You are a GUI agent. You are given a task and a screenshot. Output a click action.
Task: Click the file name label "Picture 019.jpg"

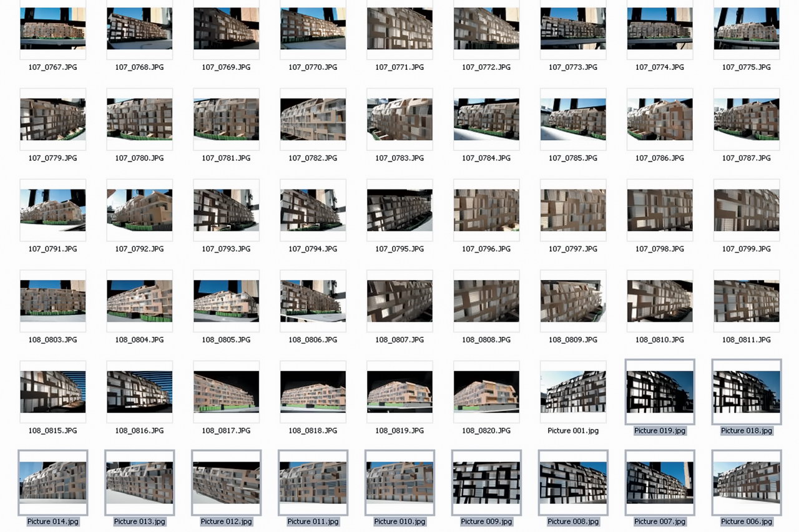click(x=660, y=431)
